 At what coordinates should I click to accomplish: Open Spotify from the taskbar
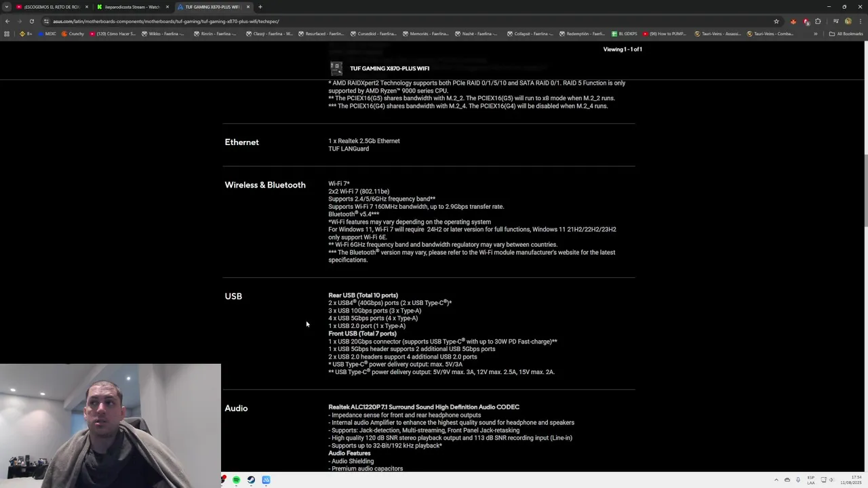click(236, 480)
